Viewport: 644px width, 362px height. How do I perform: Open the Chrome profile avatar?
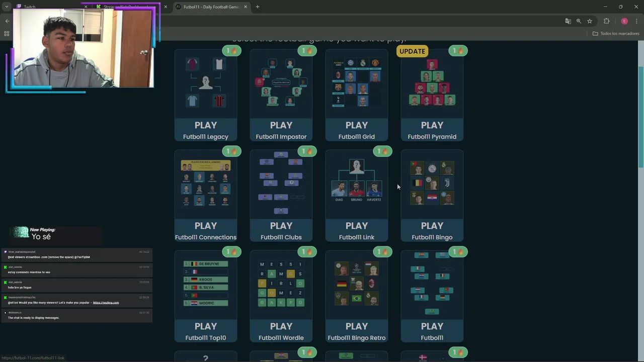pyautogui.click(x=624, y=21)
